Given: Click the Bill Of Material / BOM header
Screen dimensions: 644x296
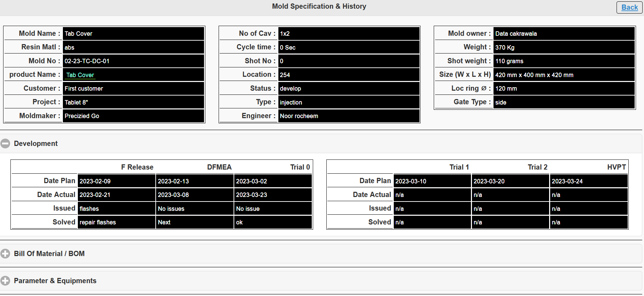Looking at the screenshot, I should point(49,254).
